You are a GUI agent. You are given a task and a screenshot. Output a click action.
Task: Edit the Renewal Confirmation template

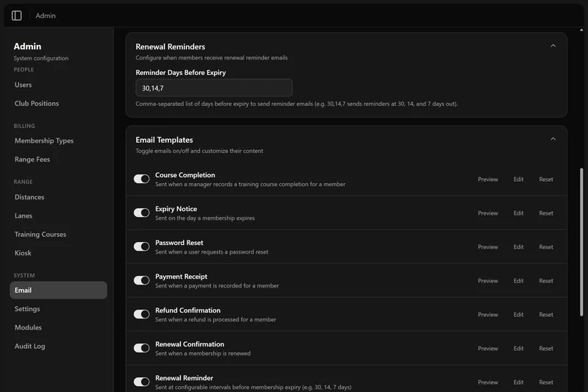coord(518,348)
